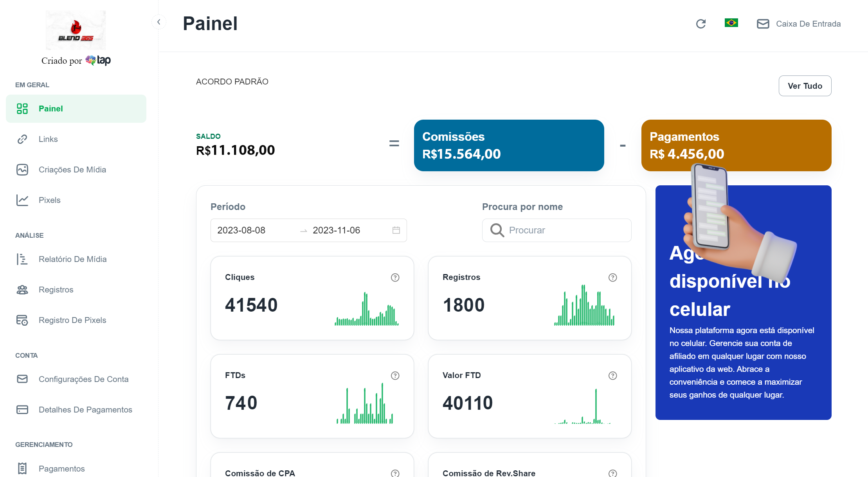Click the Registros value 1800
868x477 pixels.
[x=464, y=305]
